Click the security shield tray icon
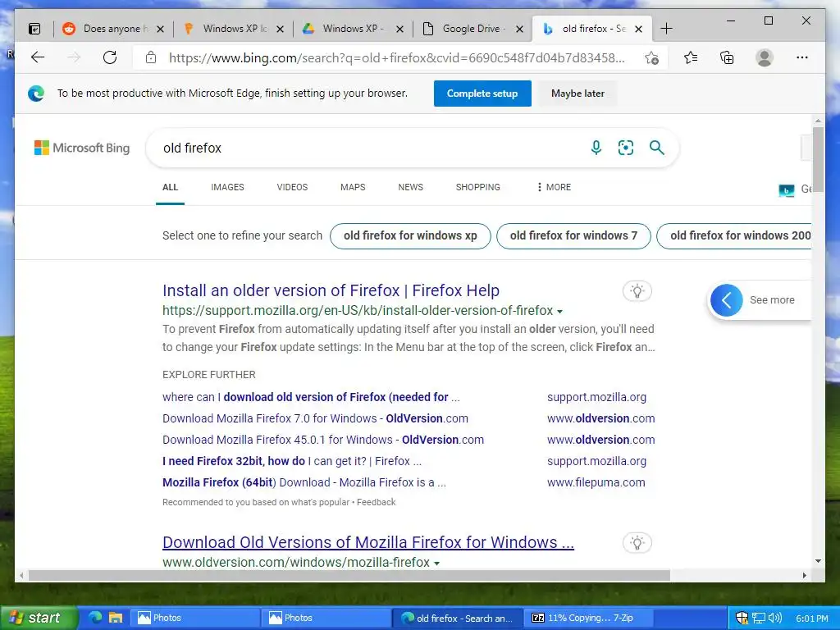Viewport: 840px width, 630px height. click(742, 618)
